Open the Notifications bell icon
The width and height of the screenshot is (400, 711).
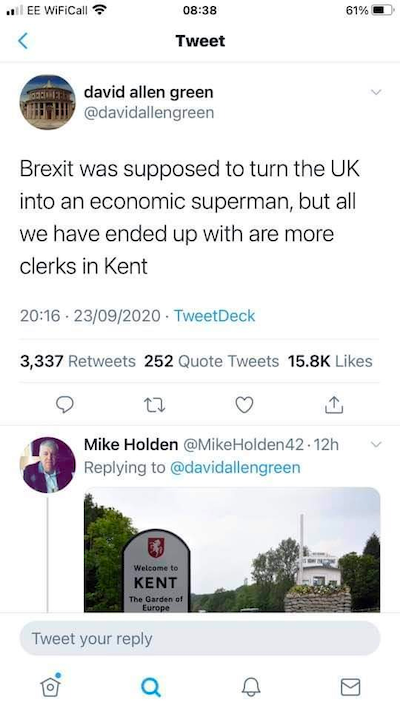pyautogui.click(x=251, y=687)
